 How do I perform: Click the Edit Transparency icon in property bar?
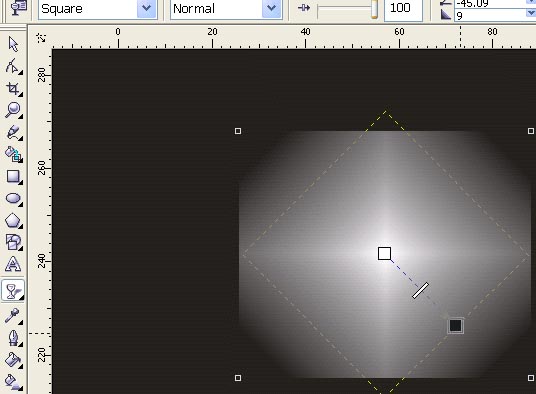(19, 8)
